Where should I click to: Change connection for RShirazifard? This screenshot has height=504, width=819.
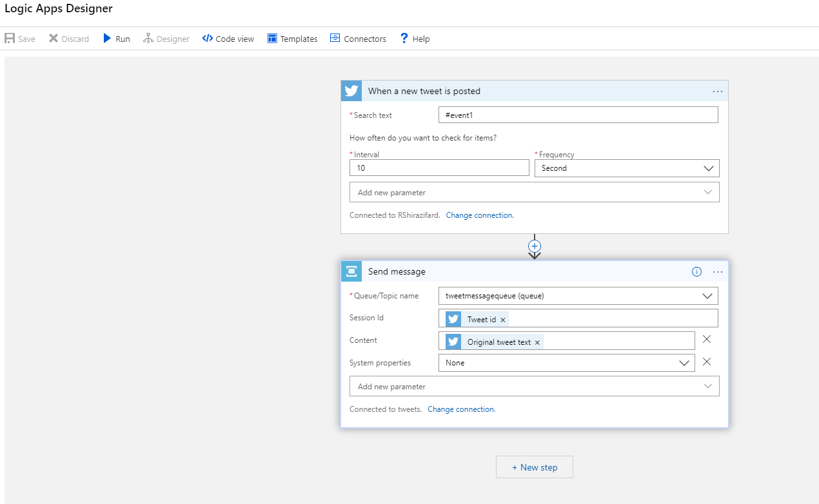[480, 215]
